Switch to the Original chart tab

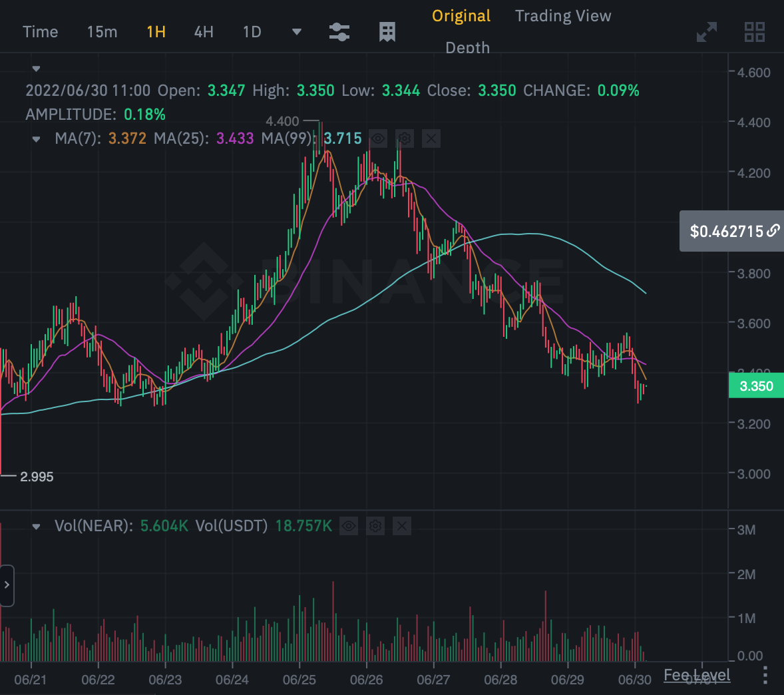pyautogui.click(x=461, y=16)
